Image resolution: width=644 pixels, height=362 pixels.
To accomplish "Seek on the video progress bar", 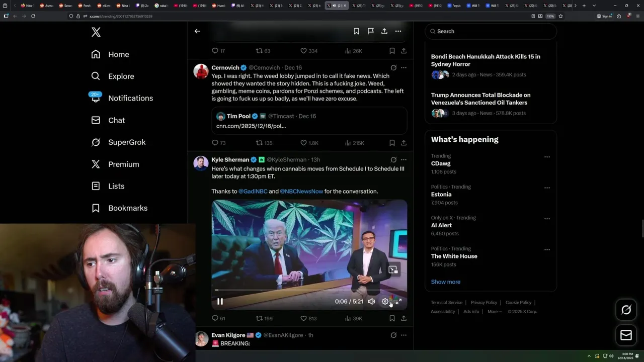I will point(309,290).
